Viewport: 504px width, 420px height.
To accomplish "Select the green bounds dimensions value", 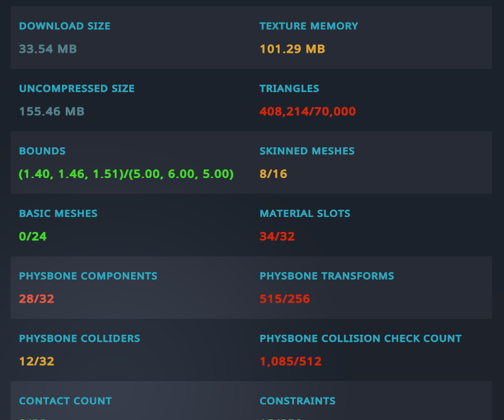I will tap(126, 174).
